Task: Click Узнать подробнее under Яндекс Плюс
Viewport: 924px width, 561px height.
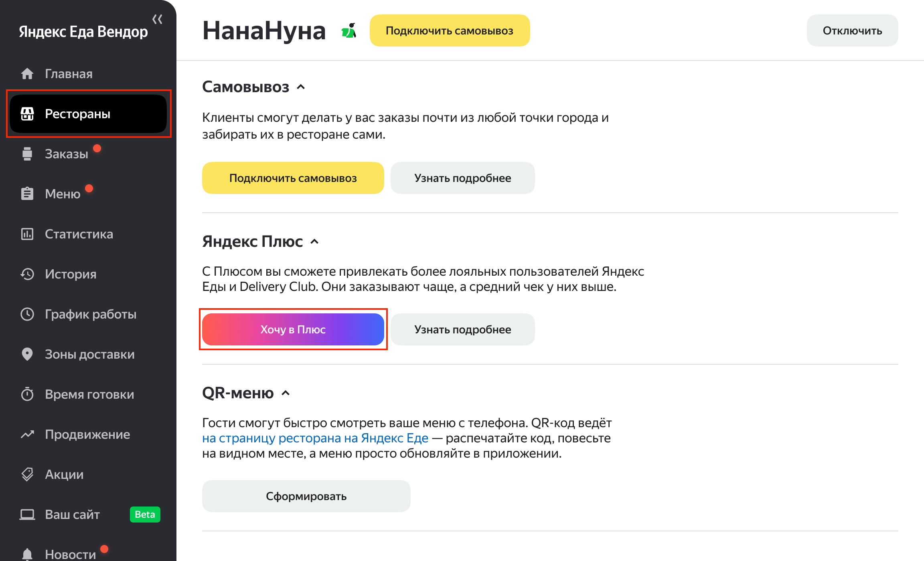Action: (x=463, y=329)
